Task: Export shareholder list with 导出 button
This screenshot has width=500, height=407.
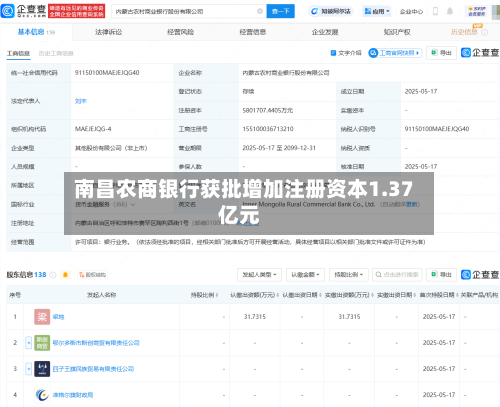Action: (441, 274)
